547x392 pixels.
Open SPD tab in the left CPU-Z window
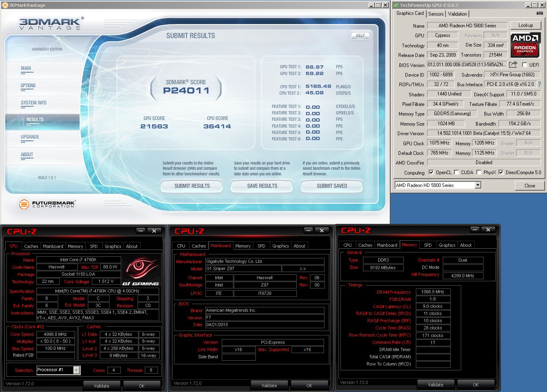(94, 246)
